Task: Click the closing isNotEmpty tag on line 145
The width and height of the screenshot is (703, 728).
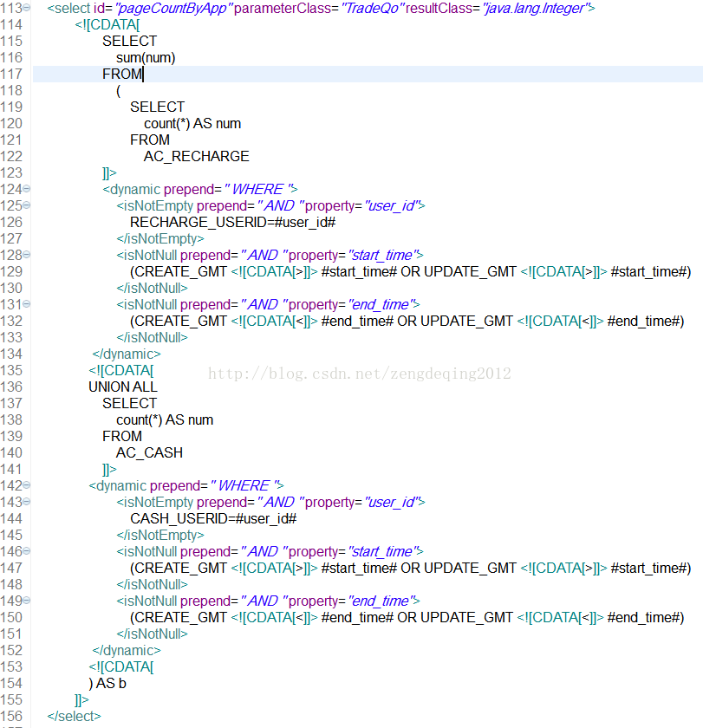Action: [x=160, y=535]
